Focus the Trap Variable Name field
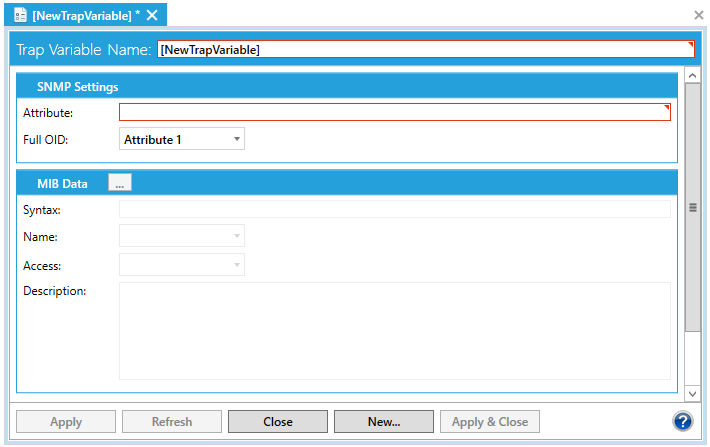 click(x=426, y=49)
